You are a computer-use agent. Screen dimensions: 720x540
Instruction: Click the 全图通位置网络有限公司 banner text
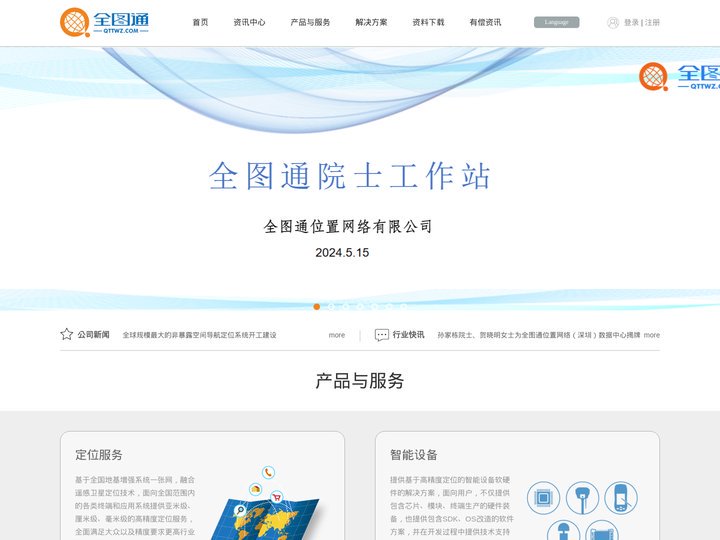point(348,226)
